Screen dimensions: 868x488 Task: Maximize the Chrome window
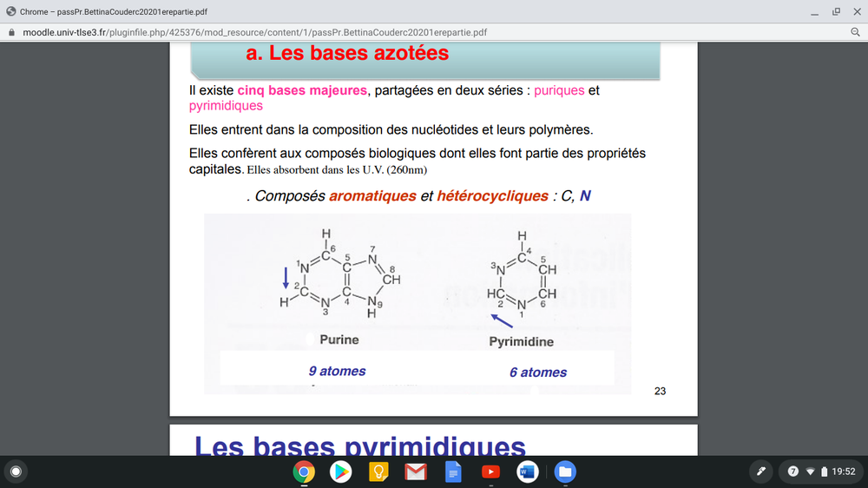[x=835, y=11]
